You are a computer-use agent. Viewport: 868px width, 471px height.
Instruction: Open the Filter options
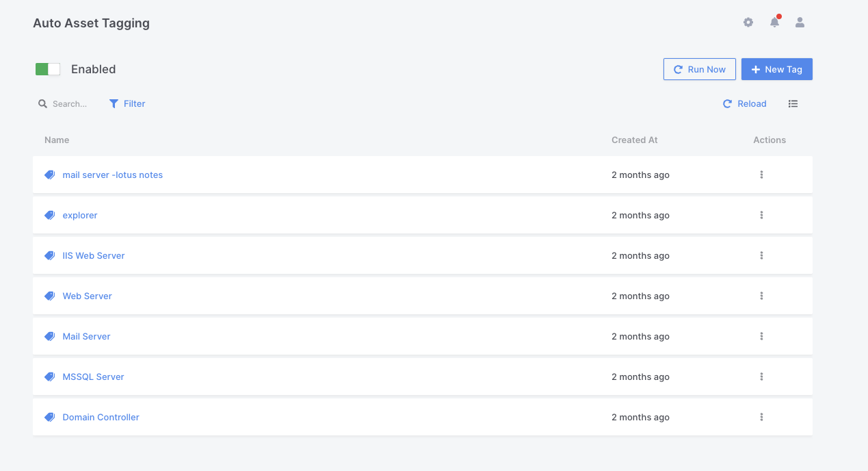127,104
